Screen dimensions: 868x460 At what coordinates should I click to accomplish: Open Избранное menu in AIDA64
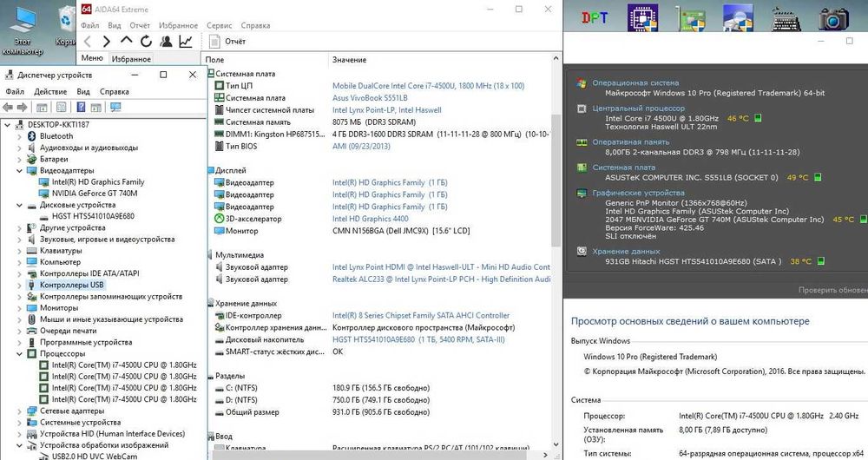point(178,25)
